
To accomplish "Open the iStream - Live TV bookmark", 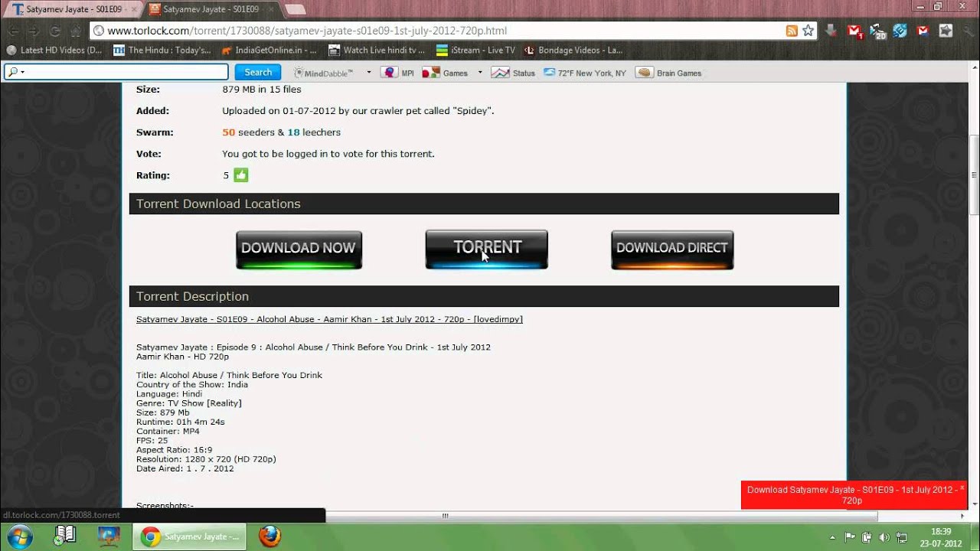I will (475, 51).
